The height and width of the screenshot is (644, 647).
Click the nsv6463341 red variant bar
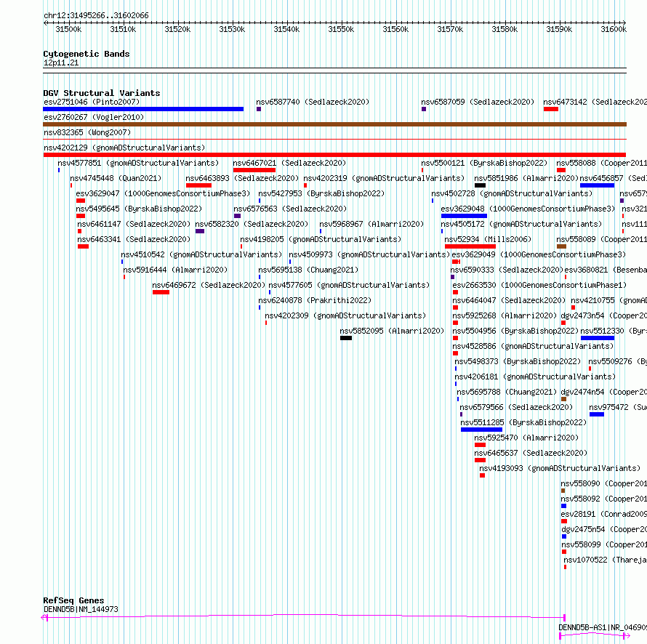pos(83,246)
